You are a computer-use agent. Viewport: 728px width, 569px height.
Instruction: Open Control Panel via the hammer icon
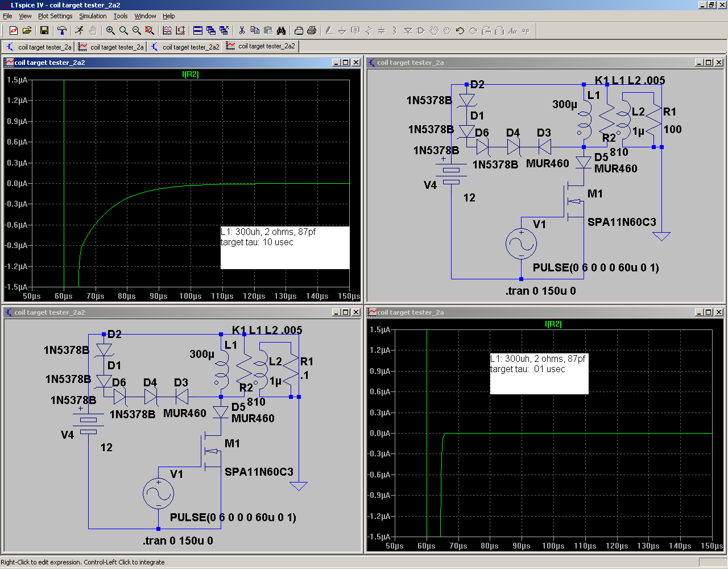point(62,31)
